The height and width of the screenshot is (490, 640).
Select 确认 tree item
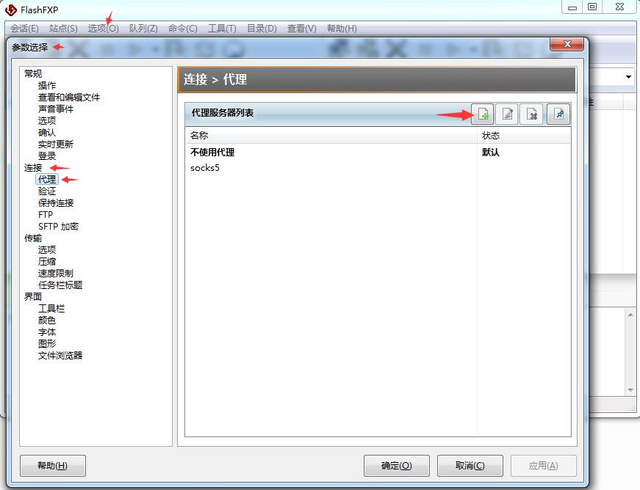click(x=47, y=133)
